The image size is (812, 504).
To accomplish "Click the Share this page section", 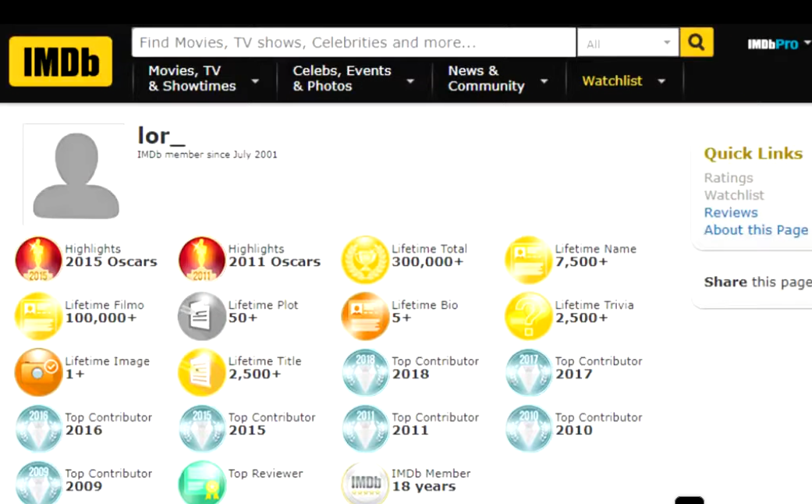I will [757, 282].
